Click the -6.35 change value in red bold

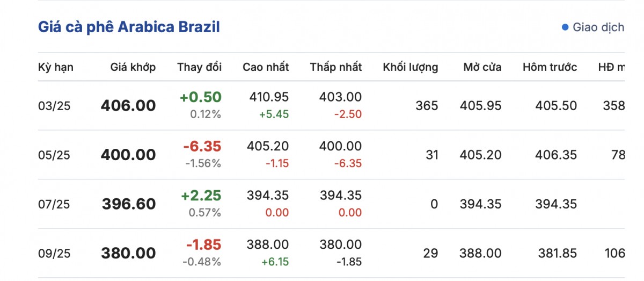[202, 146]
